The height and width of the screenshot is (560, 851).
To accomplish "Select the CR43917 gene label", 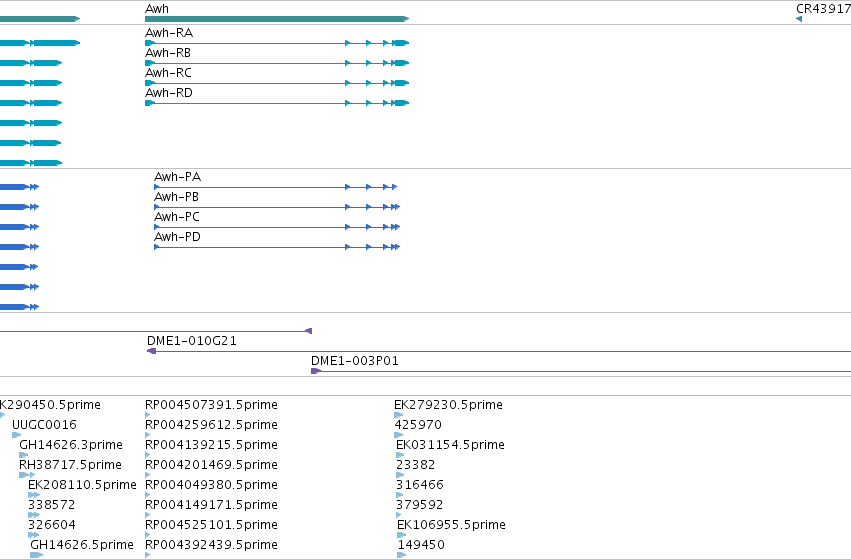I will coord(823,9).
